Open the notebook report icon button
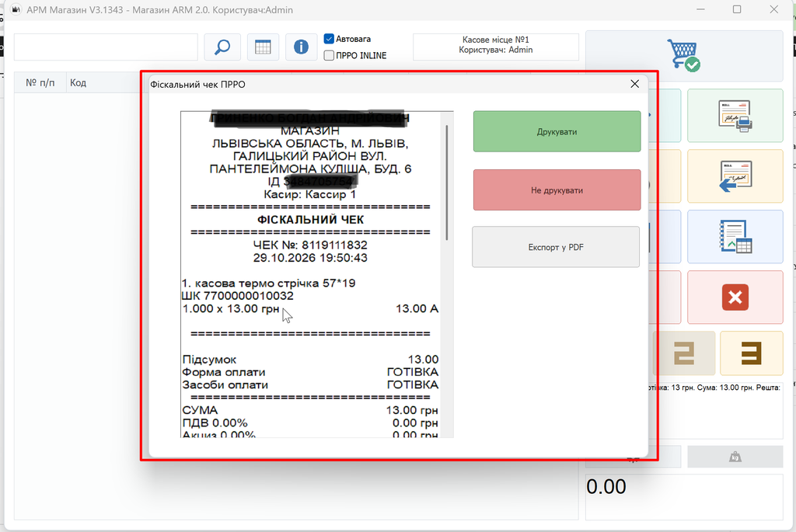 (735, 236)
